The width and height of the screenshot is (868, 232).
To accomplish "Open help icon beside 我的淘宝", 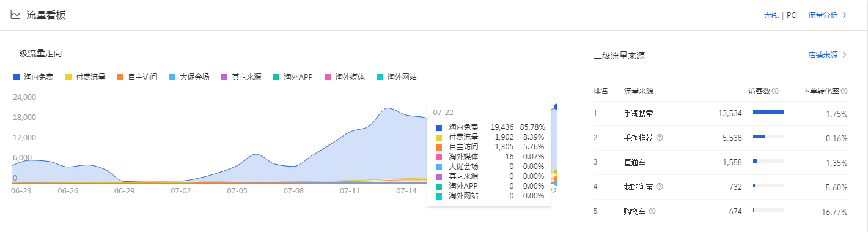I will coord(660,187).
